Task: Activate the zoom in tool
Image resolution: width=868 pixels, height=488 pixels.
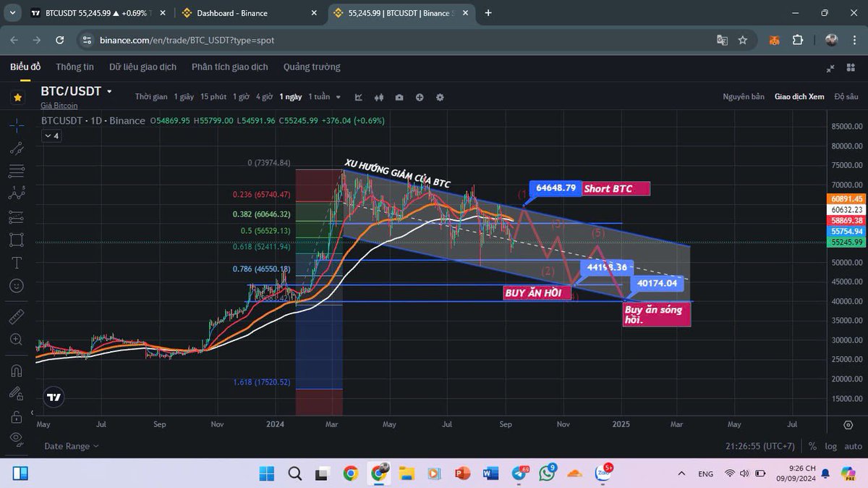Action: [x=17, y=339]
